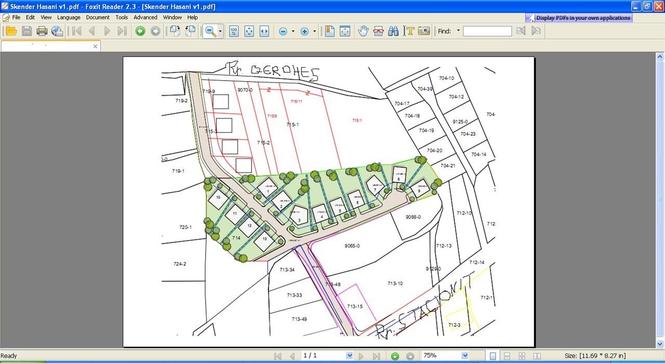Click the Foxit document icon beside File
Screen dimensions: 665x363
point(6,17)
